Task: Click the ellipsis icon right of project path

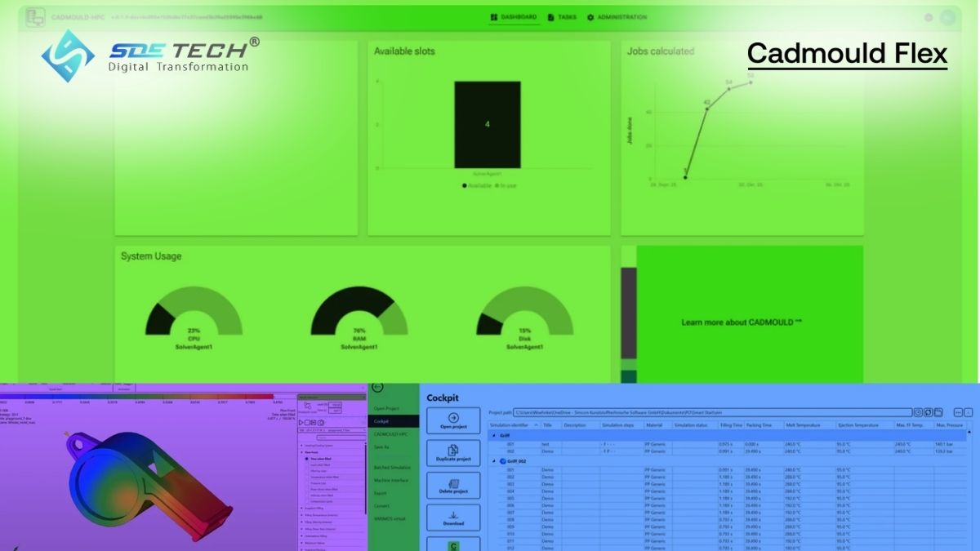Action: point(958,412)
